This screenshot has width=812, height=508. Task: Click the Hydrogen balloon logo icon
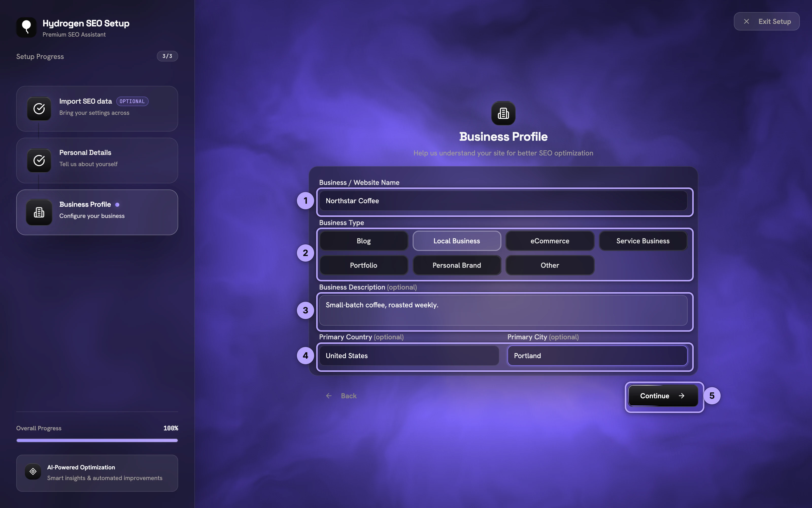point(26,27)
